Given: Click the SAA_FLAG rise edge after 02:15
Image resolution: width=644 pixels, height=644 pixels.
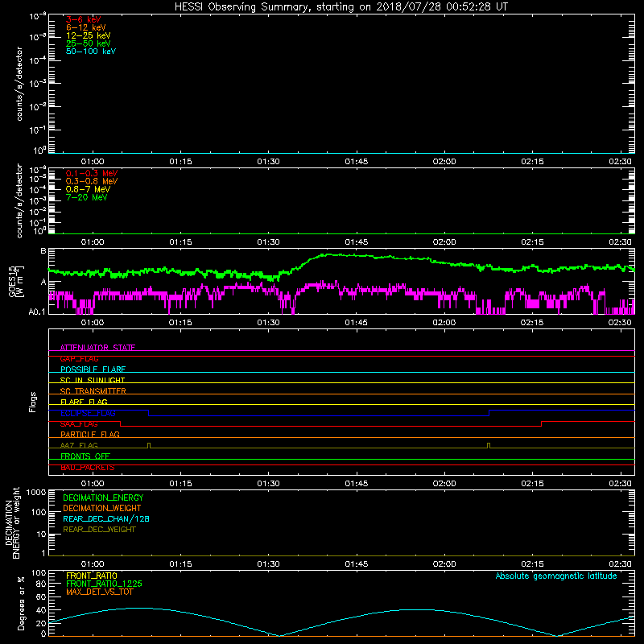Looking at the screenshot, I should click(x=541, y=424).
